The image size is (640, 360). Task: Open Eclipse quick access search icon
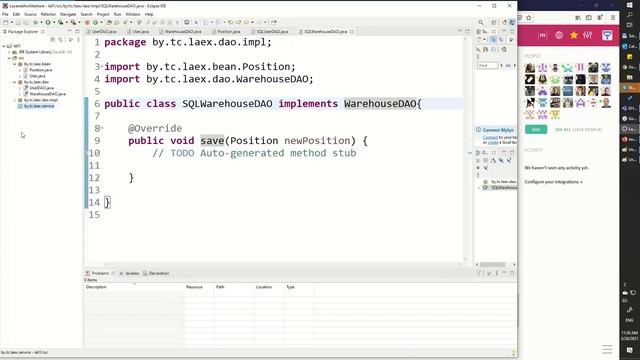(x=481, y=22)
